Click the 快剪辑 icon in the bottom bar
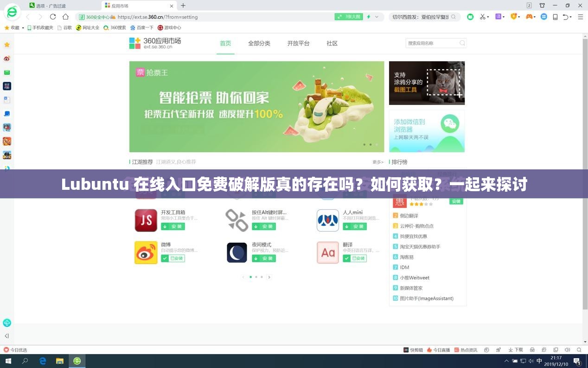Screen dimensions: 588x368 coord(407,349)
